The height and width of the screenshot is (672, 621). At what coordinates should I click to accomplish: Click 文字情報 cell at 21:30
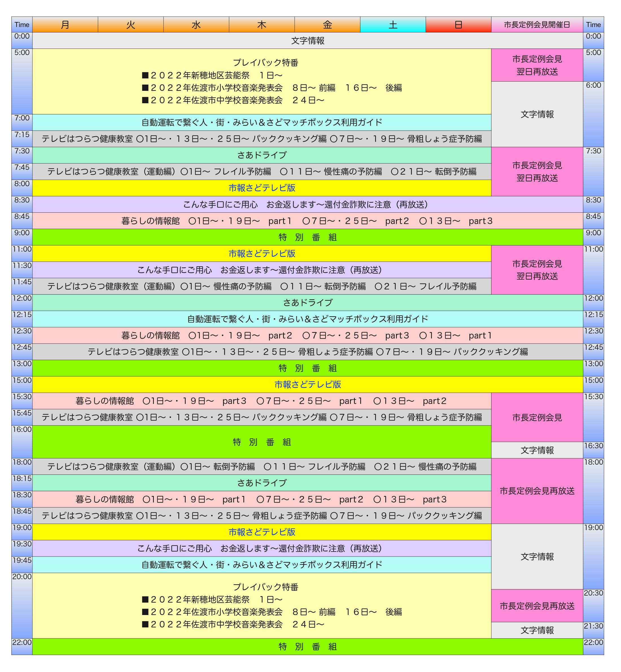click(537, 630)
